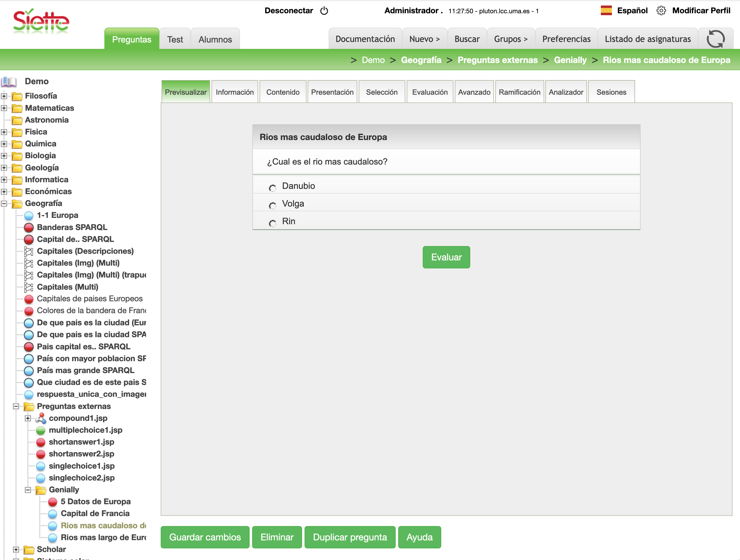Collapse the Geografía folder node
Screen dimensions: 740x560
4,204
